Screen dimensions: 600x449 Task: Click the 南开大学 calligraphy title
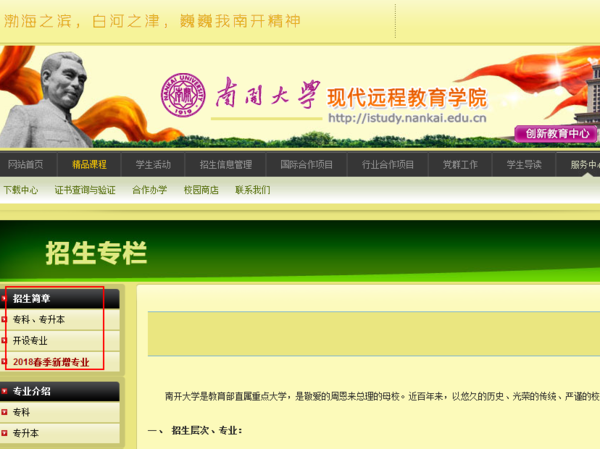(x=268, y=94)
